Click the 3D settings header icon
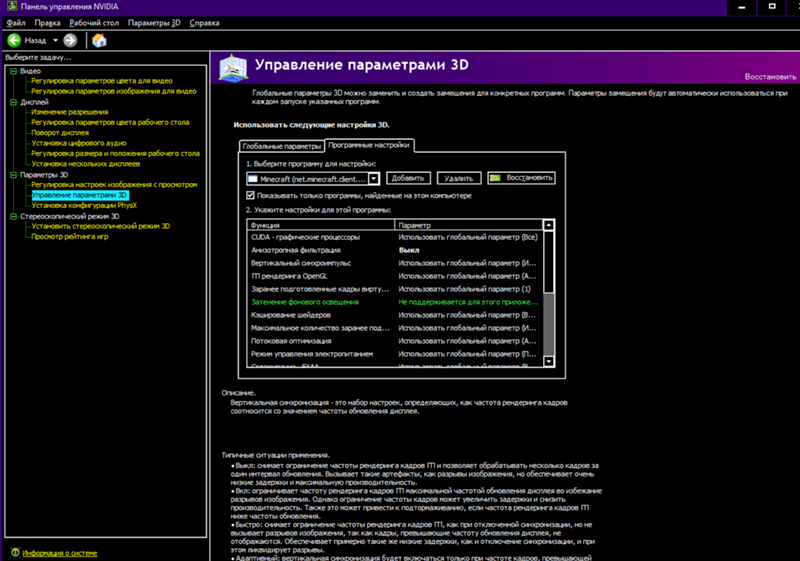The height and width of the screenshot is (561, 800). (x=230, y=70)
